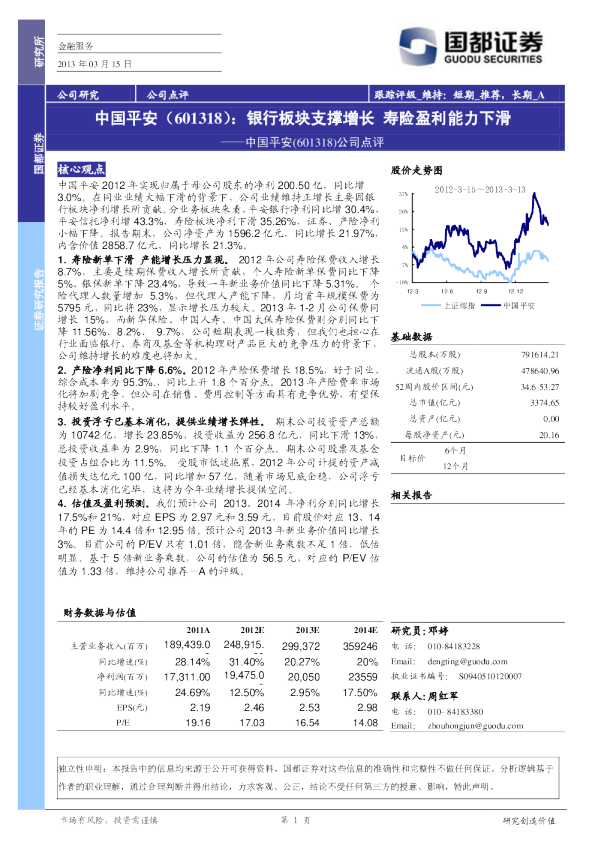Click the 中国平安 chart legend entry
595x842 pixels.
pos(508,306)
